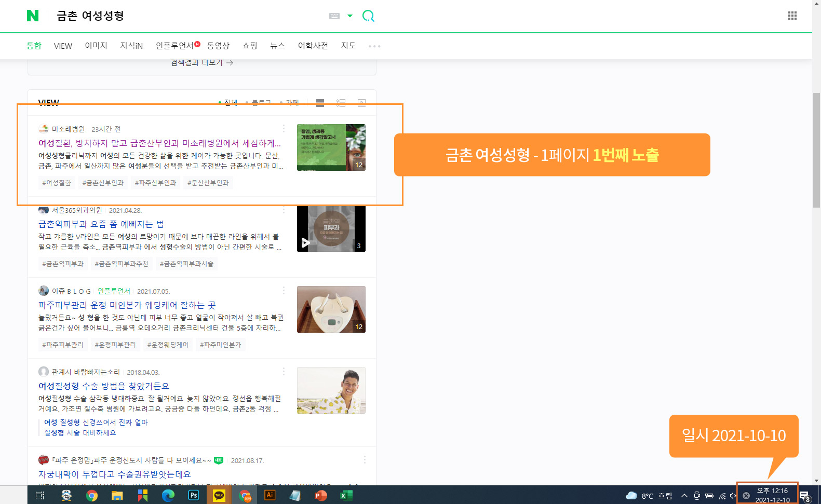Click the 관계시 바람빠지는소리 author avatar
Viewport: 821px width, 504px height.
click(x=44, y=372)
